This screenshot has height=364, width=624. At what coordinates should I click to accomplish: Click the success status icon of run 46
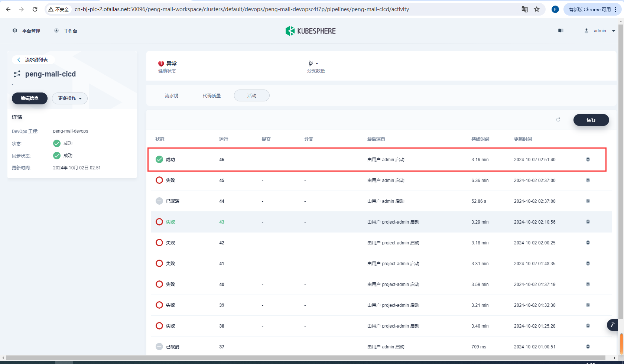(x=159, y=159)
